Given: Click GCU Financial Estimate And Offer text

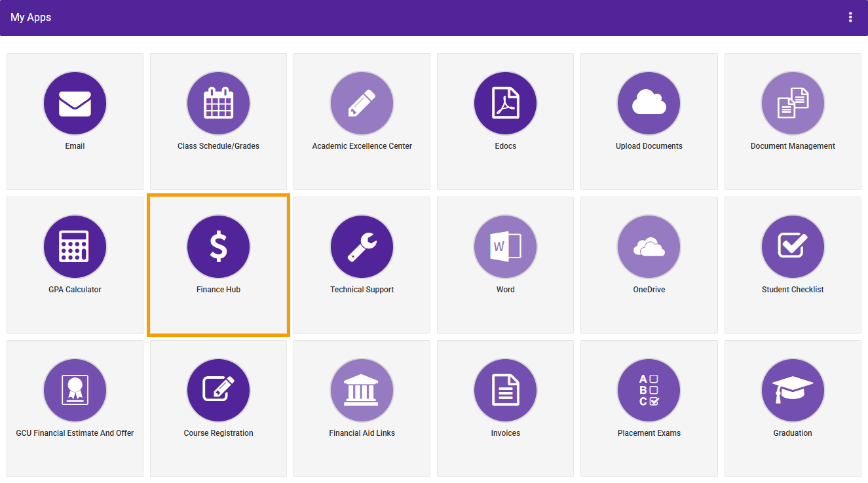Looking at the screenshot, I should pyautogui.click(x=75, y=433).
